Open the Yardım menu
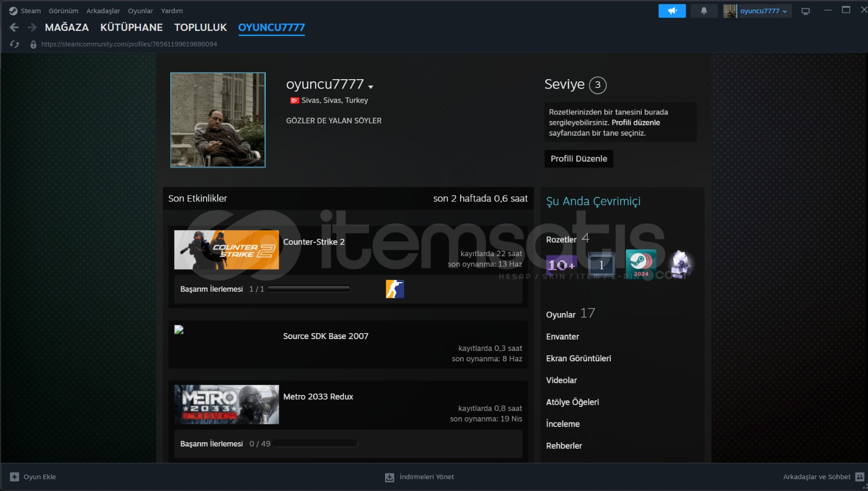The height and width of the screenshot is (491, 868). click(172, 11)
